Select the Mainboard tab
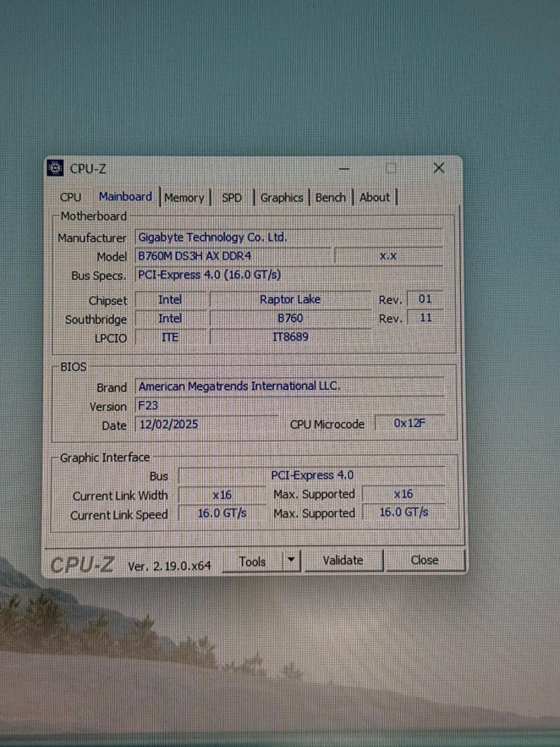Viewport: 560px width, 747px height. 125,196
